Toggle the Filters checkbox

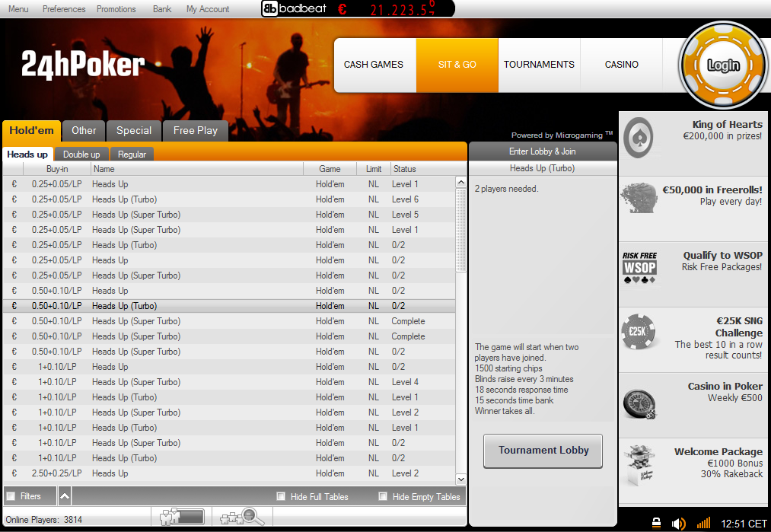11,496
